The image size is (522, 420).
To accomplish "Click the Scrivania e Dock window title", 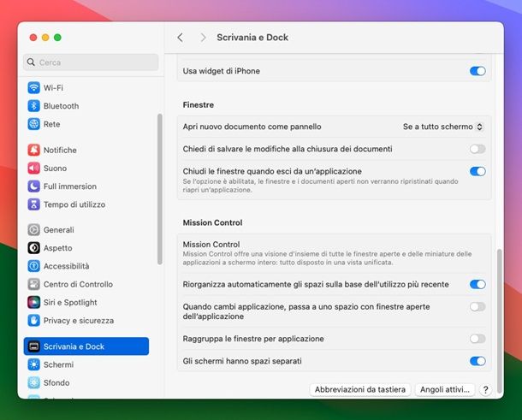I will coord(252,38).
